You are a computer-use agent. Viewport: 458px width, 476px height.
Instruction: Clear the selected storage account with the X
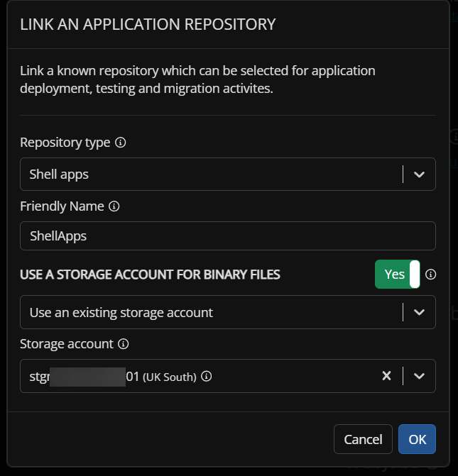386,376
